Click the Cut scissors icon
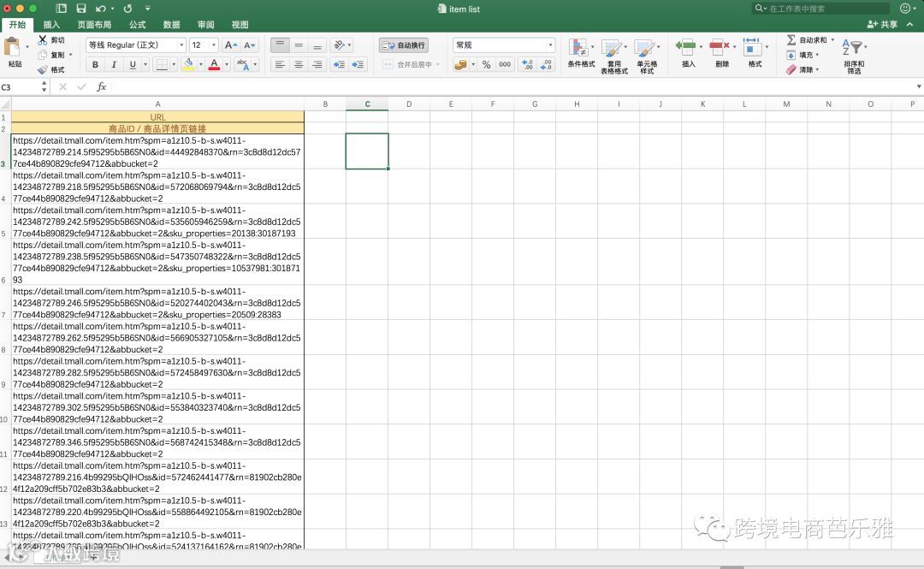Image resolution: width=924 pixels, height=569 pixels. pyautogui.click(x=43, y=40)
